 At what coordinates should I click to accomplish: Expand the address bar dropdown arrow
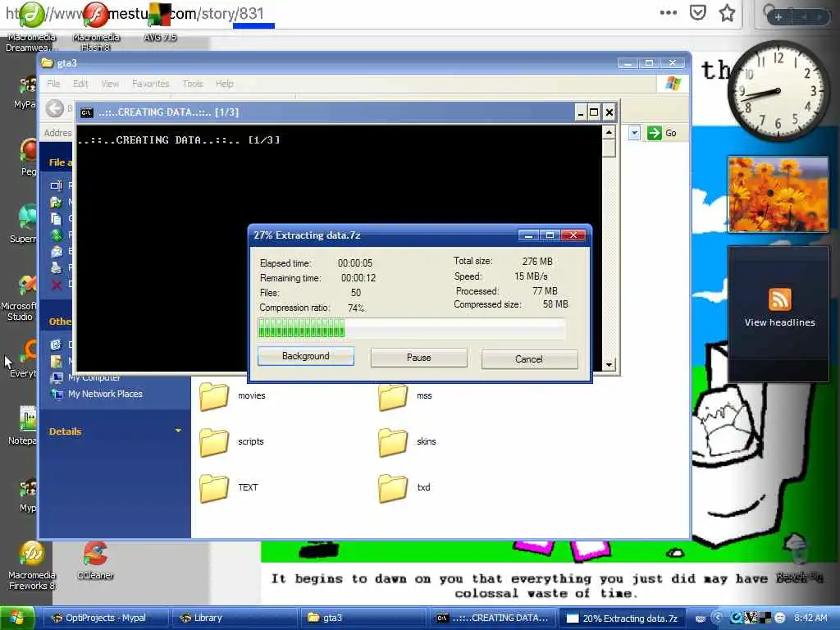(634, 133)
